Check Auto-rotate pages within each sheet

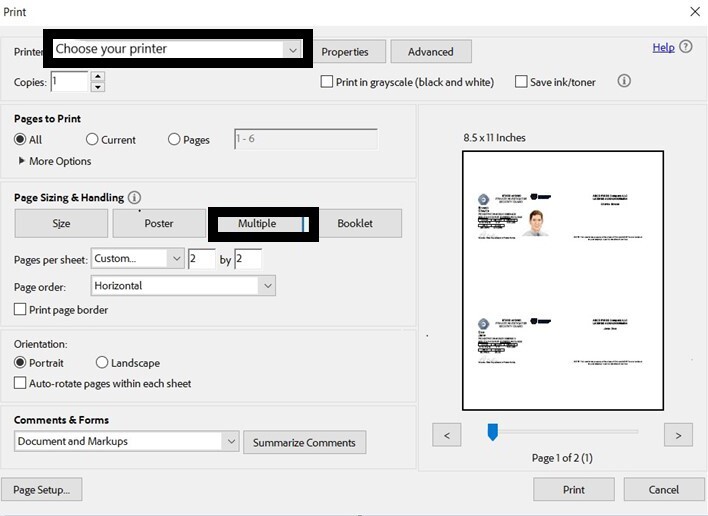[x=20, y=383]
